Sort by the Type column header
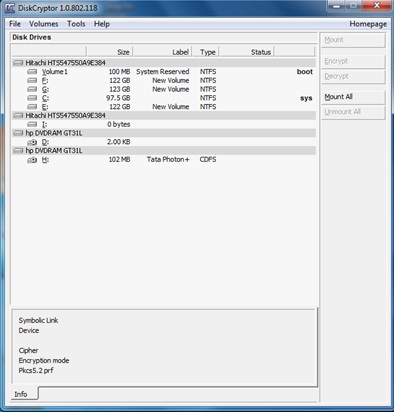 (x=206, y=52)
